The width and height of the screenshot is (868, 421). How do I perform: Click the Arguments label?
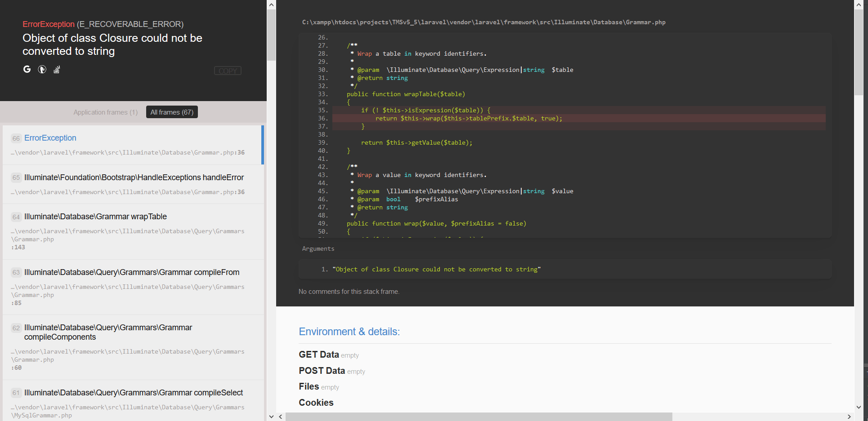point(318,248)
